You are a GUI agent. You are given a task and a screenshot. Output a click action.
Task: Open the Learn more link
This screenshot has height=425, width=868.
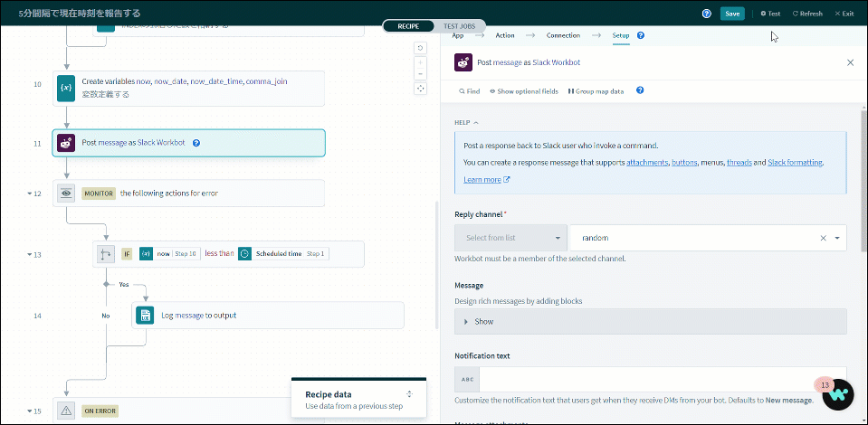click(486, 179)
